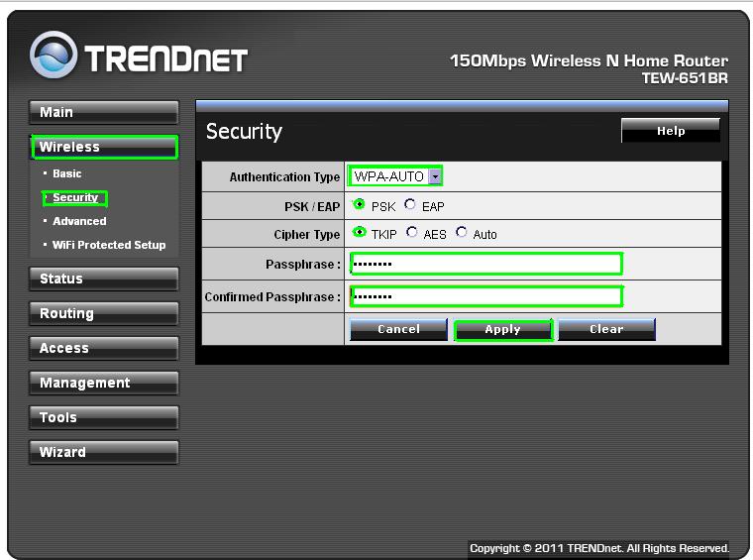Click the Help button
This screenshot has width=753, height=560.
tap(670, 131)
